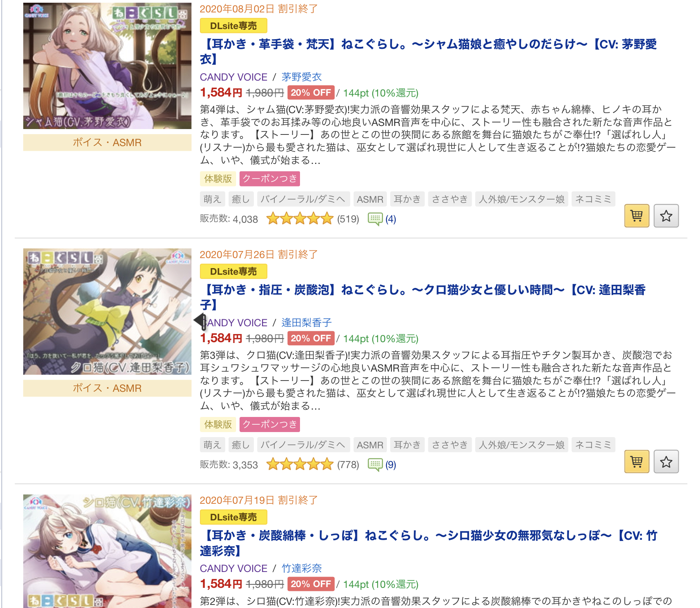The width and height of the screenshot is (700, 608).
Task: Open the voice actor 逢田梨香子 link
Action: pyautogui.click(x=307, y=322)
